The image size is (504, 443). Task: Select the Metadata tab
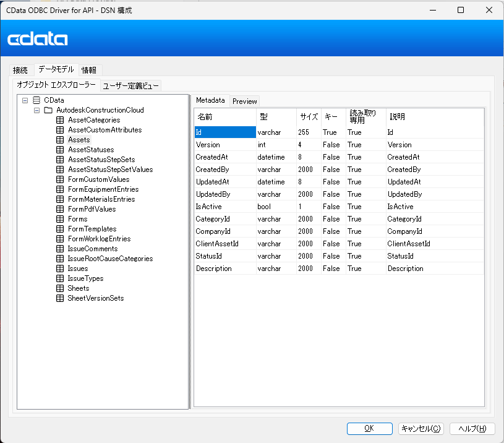coord(210,100)
